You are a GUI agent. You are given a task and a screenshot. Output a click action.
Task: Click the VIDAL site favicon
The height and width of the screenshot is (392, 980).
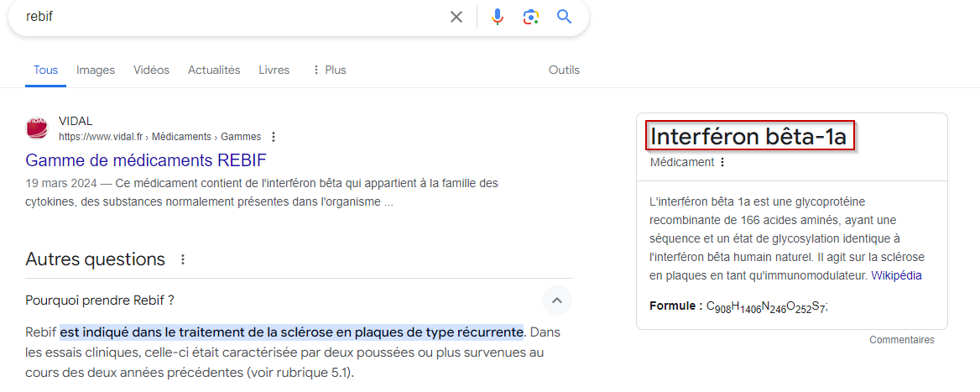click(37, 128)
